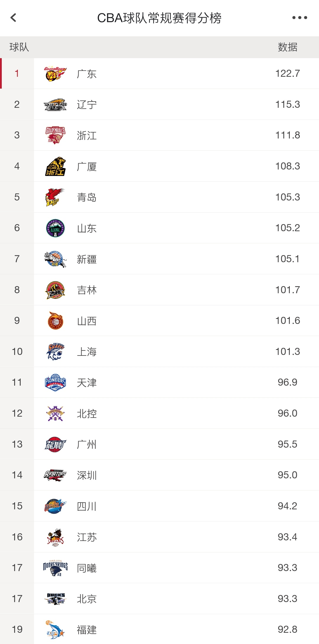
Task: Tap the Liaoning Leopards team logo
Action: click(x=55, y=105)
